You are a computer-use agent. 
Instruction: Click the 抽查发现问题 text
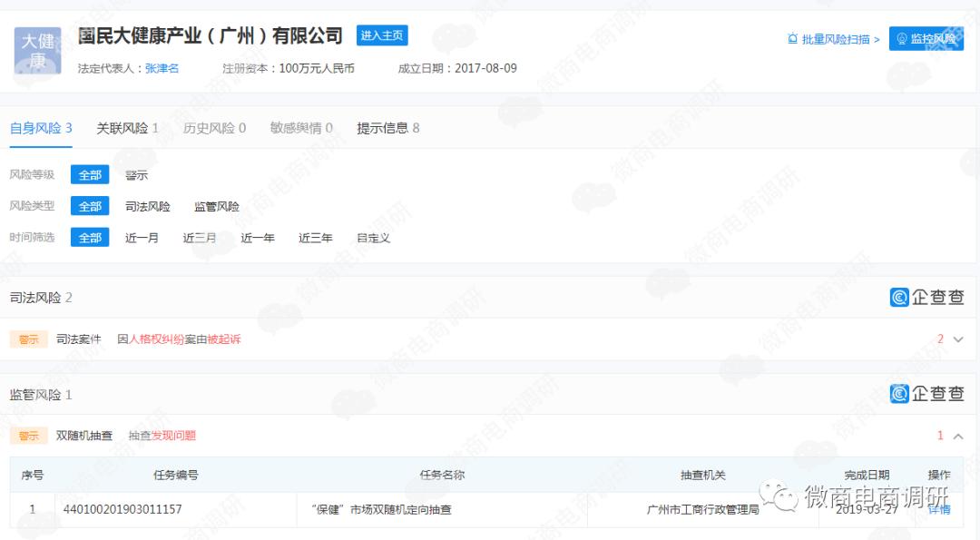162,436
